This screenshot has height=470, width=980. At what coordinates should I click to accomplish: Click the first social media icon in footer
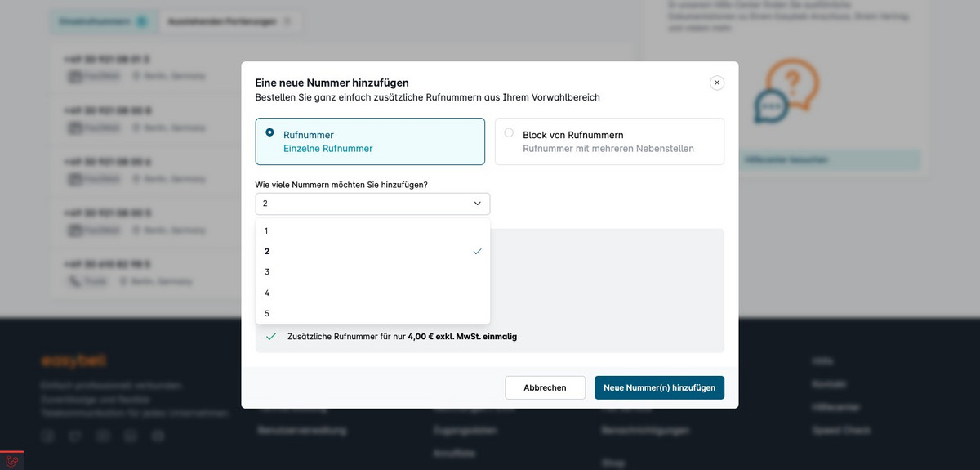[48, 436]
